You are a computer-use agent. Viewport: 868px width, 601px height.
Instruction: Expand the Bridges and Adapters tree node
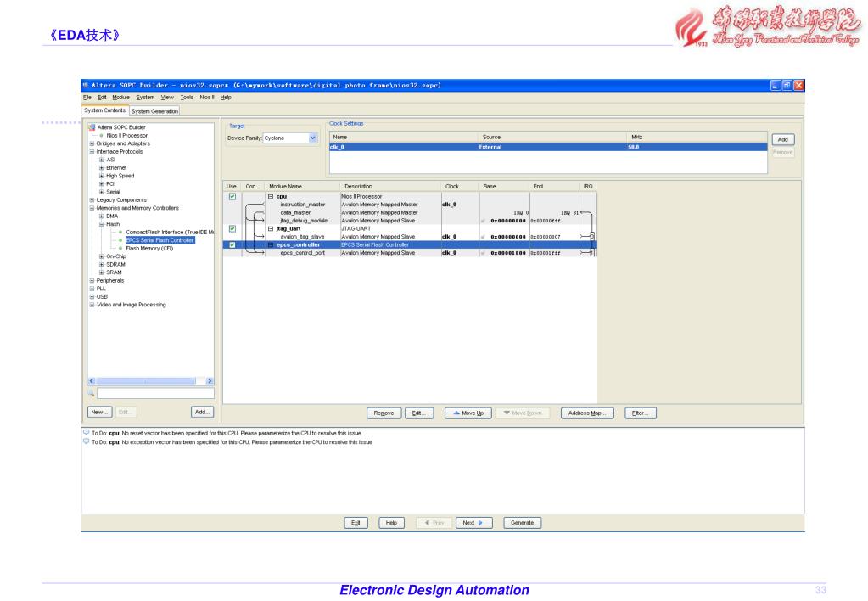[x=92, y=143]
